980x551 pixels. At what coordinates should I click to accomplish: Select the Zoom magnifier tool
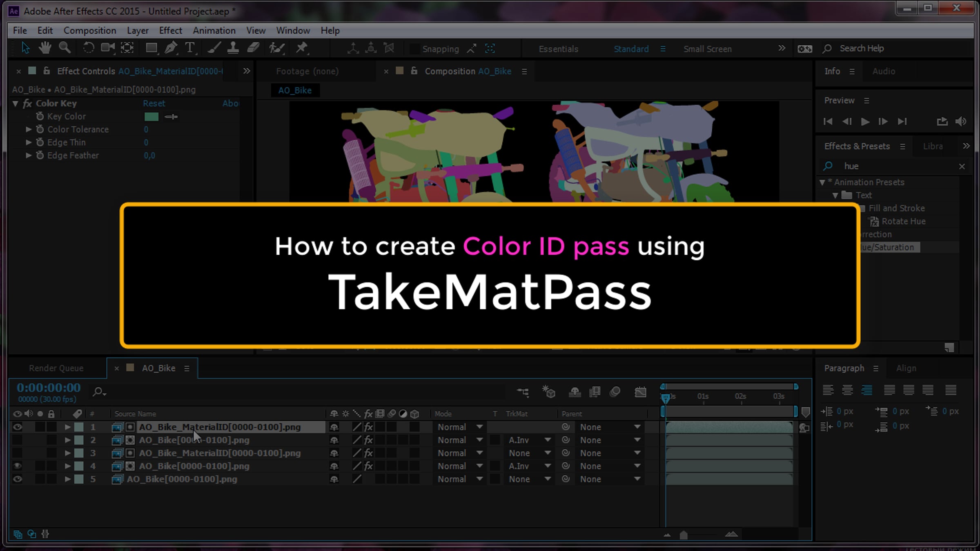pos(65,48)
